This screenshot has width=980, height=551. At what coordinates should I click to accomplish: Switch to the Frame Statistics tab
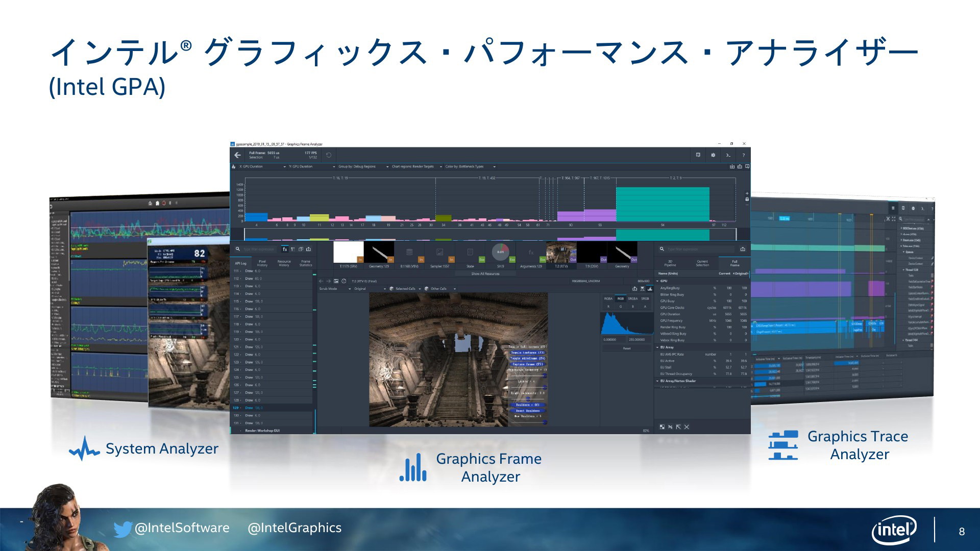coord(306,263)
